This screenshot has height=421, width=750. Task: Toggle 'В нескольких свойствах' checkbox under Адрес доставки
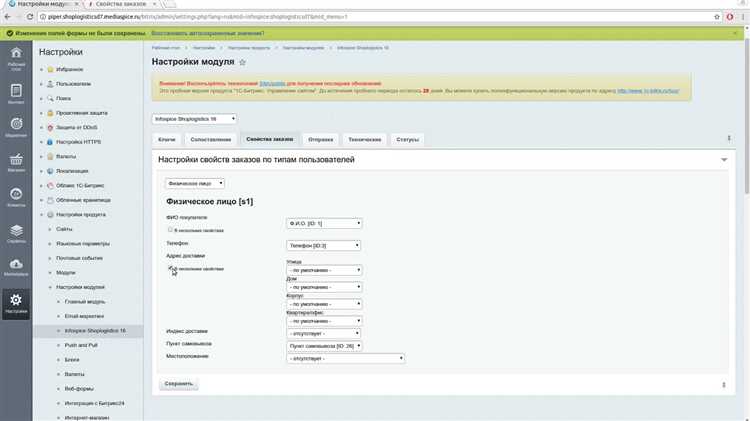[x=171, y=268]
